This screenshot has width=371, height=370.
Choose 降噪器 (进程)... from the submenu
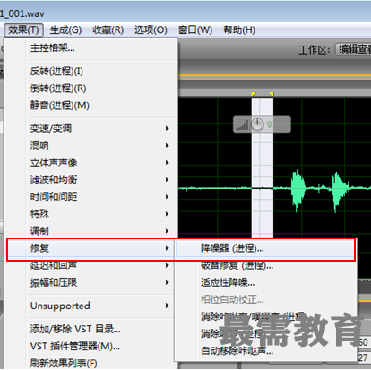[265, 249]
